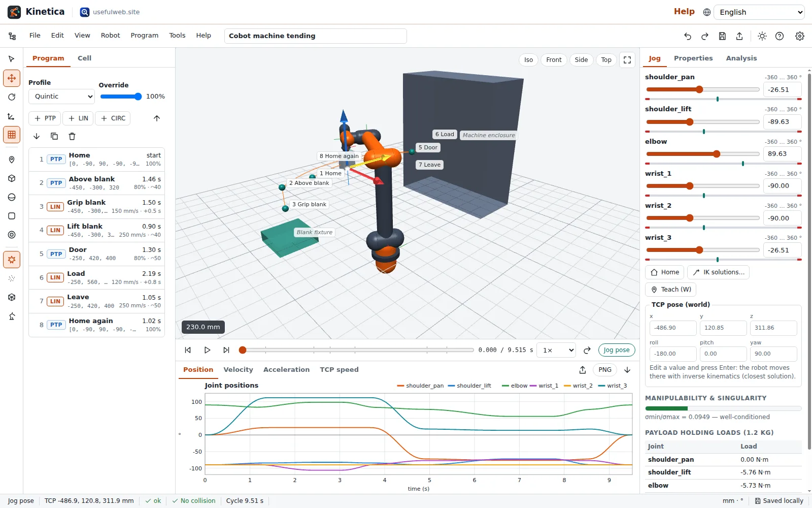Switch to the Analysis tab

coord(741,58)
